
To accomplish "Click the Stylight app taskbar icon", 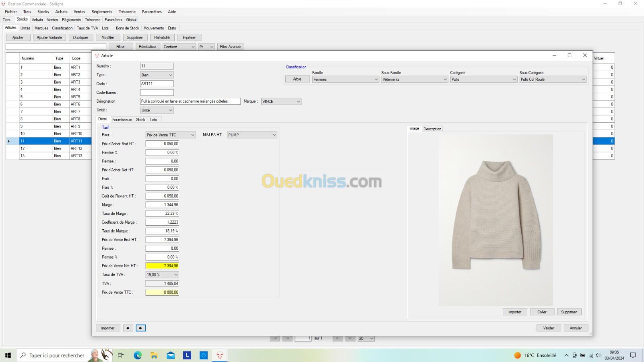I will point(220,355).
